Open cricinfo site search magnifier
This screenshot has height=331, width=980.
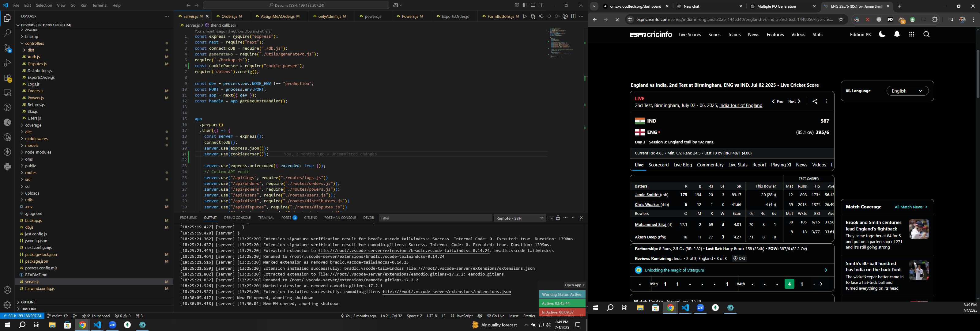point(926,34)
